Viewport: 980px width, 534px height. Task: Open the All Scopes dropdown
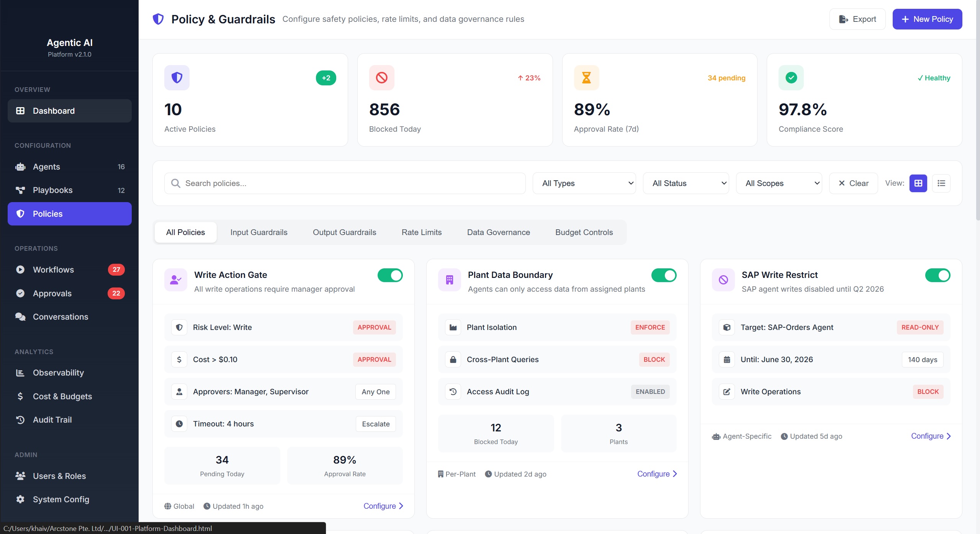[x=779, y=183]
